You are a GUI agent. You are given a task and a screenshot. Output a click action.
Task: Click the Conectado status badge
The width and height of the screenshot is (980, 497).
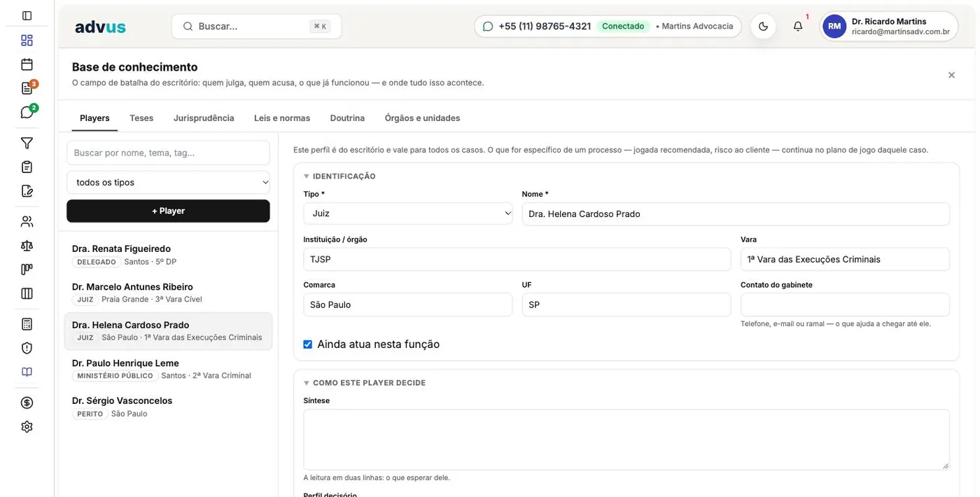[x=623, y=27]
